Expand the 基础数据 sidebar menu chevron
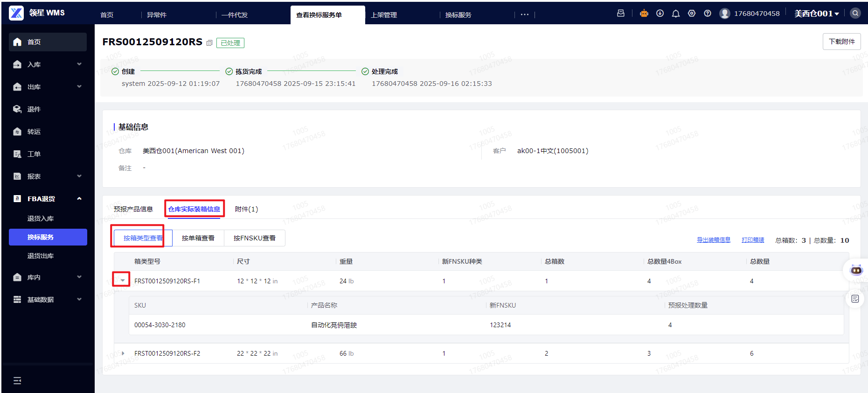 pyautogui.click(x=79, y=299)
